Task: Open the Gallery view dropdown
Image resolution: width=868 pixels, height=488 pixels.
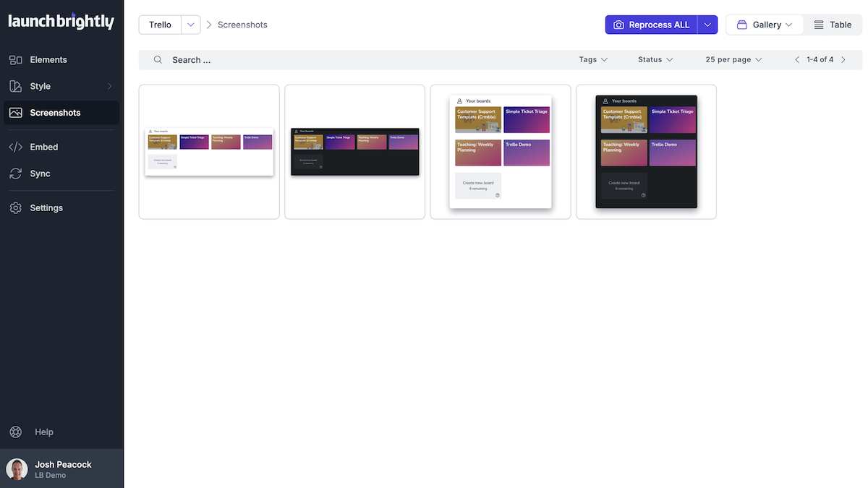Action: click(x=765, y=25)
